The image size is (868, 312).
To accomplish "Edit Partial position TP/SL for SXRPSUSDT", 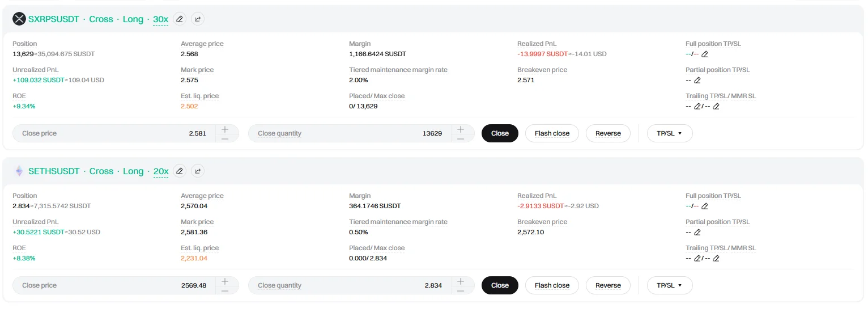I will (697, 81).
